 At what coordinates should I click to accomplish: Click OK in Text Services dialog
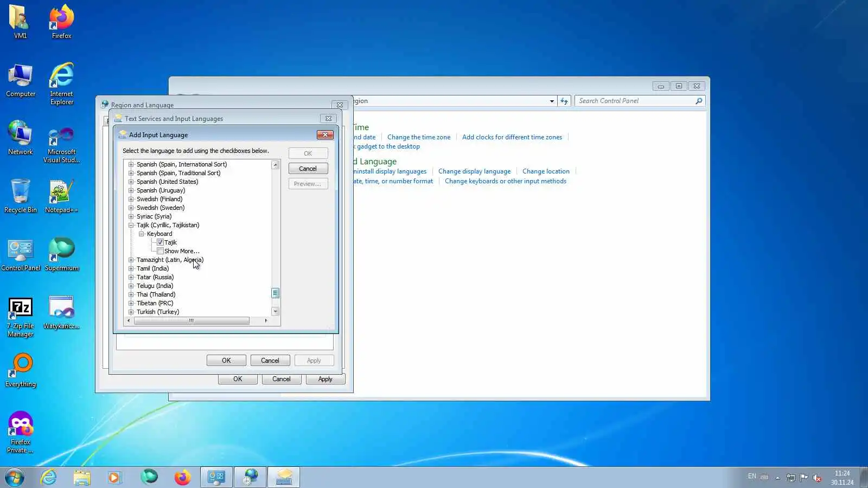tap(226, 361)
